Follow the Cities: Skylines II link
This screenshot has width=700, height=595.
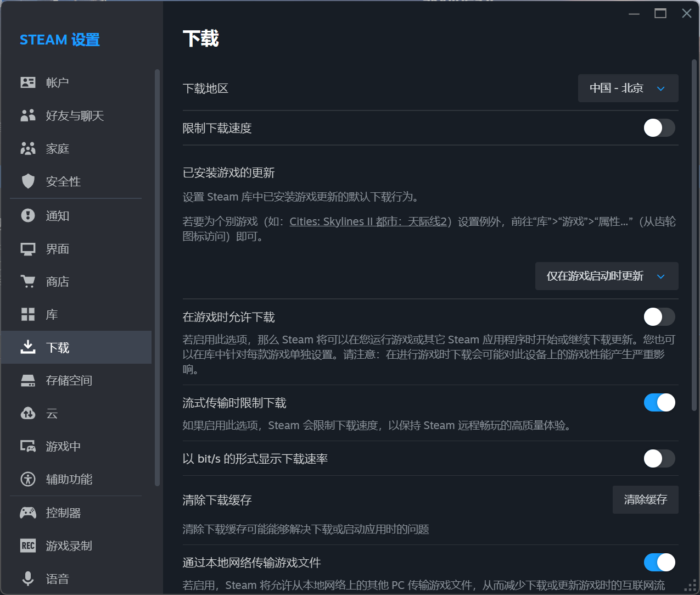click(368, 221)
